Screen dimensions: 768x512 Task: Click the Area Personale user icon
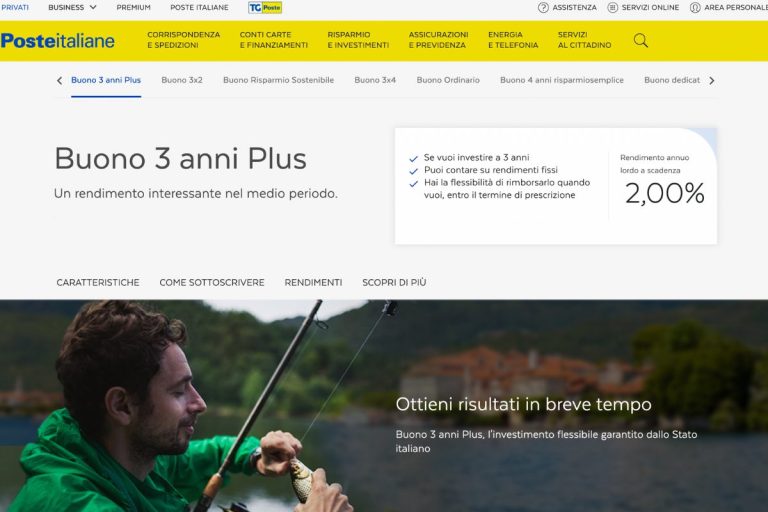coord(695,7)
